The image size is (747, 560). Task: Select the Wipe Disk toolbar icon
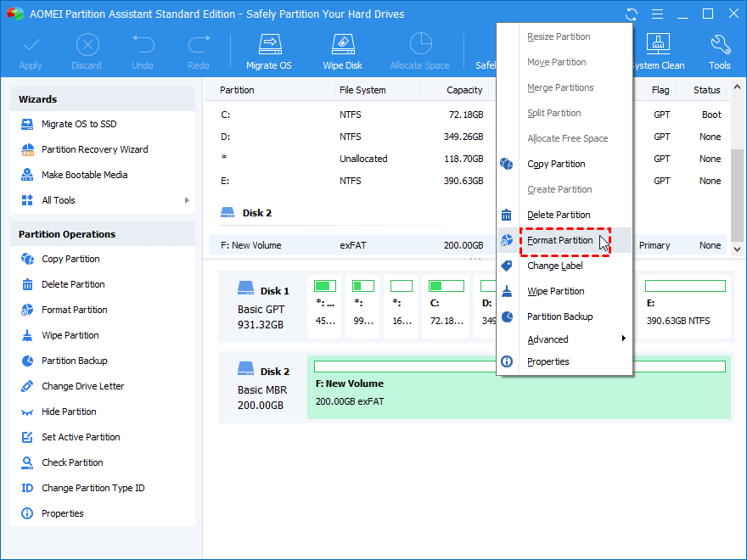[342, 52]
